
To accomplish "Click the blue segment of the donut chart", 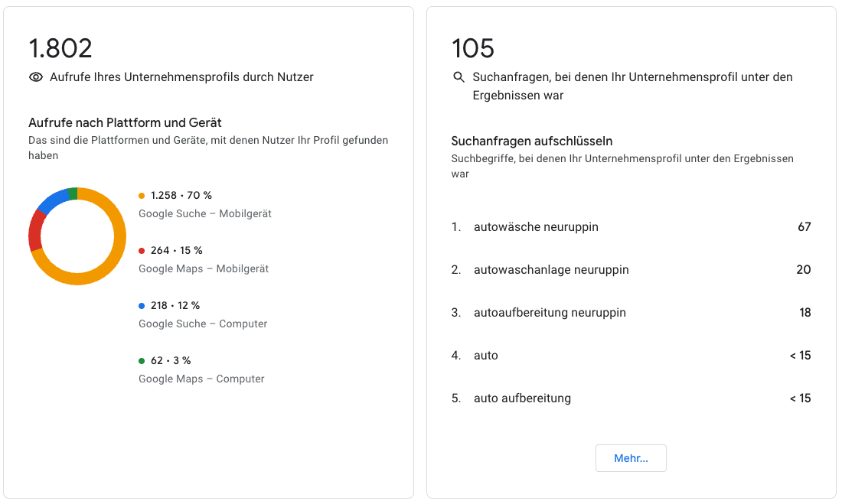I will [x=53, y=201].
